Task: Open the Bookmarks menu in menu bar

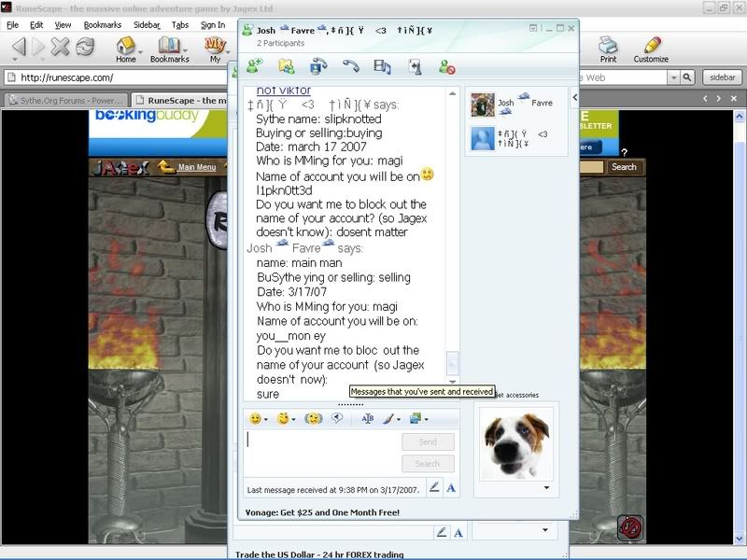Action: click(x=103, y=25)
